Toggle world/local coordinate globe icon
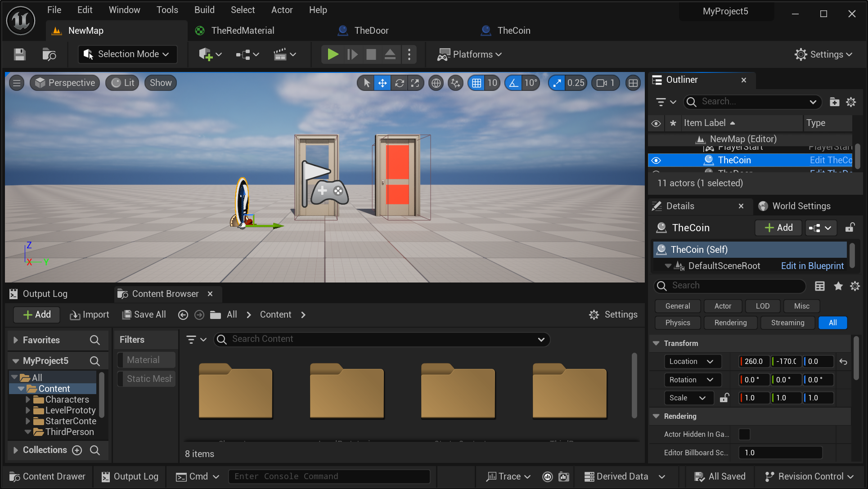This screenshot has width=868, height=489. pyautogui.click(x=436, y=83)
